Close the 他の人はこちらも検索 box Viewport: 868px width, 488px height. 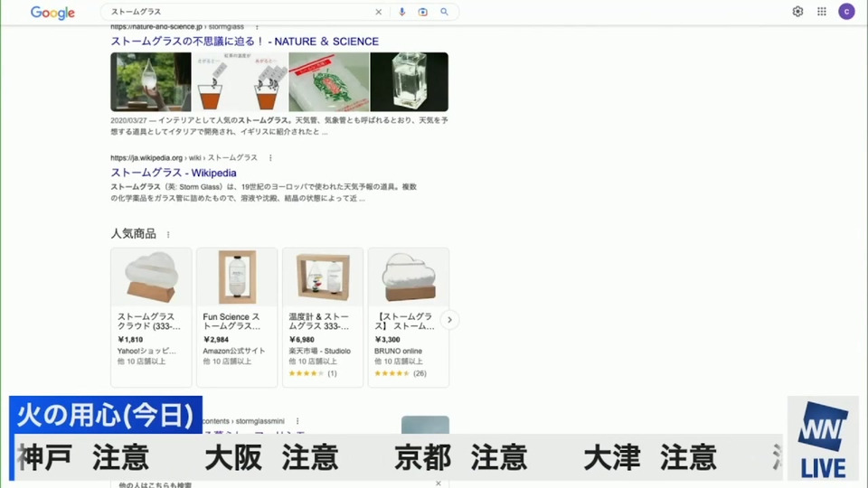point(439,483)
